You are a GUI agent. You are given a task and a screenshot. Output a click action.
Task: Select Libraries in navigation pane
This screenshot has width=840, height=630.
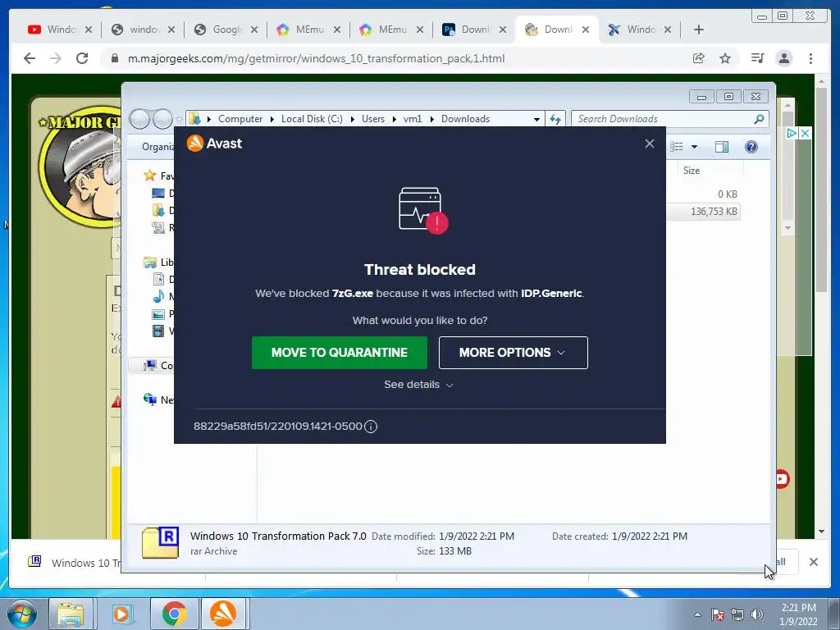pyautogui.click(x=158, y=262)
